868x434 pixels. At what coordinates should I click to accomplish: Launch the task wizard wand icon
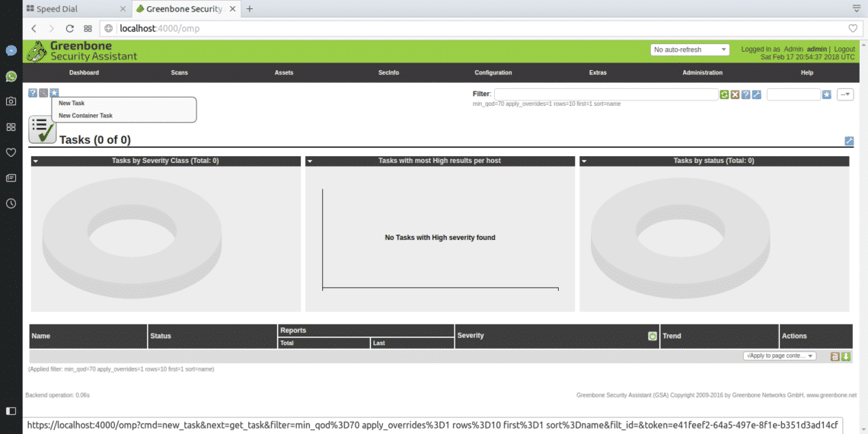pos(43,93)
